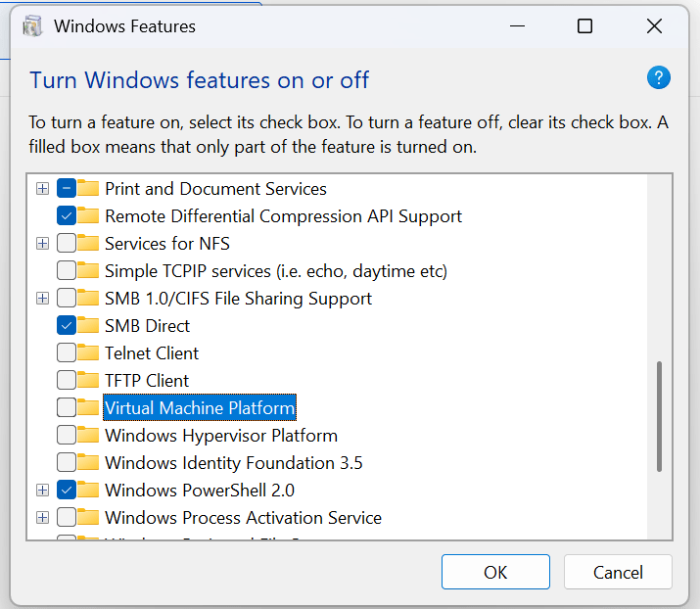Uncheck the SMB Direct checkbox
This screenshot has height=609, width=700.
pyautogui.click(x=67, y=325)
